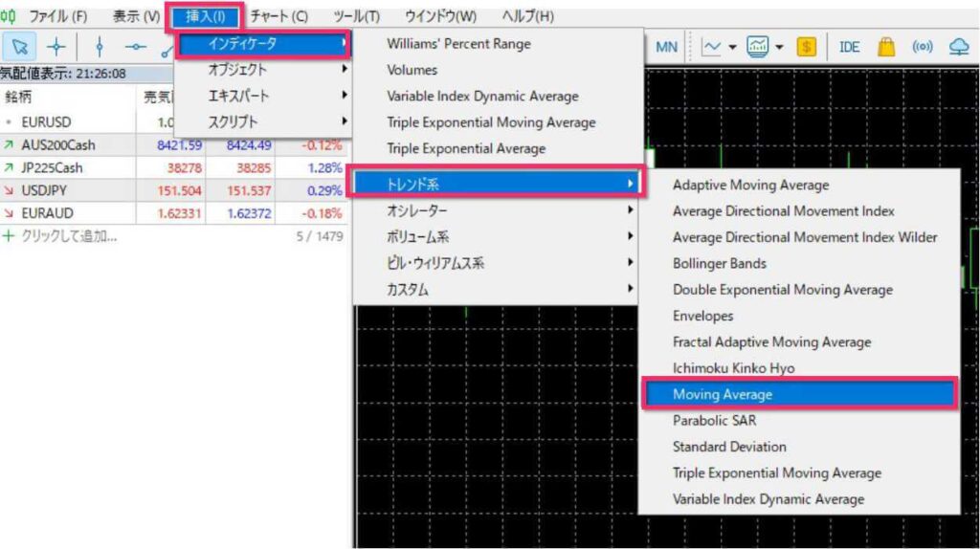
Task: Expand the カスタム indicator submenu
Action: click(495, 289)
